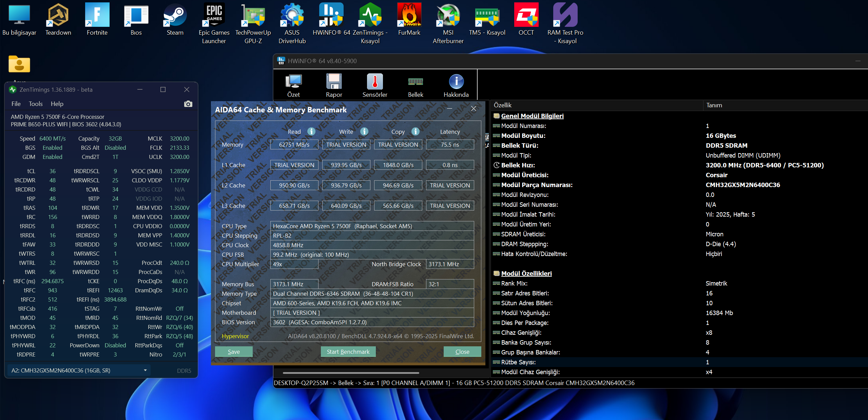868x420 pixels.
Task: Click the L3 Cache read 658.71 GB/s
Action: click(294, 206)
